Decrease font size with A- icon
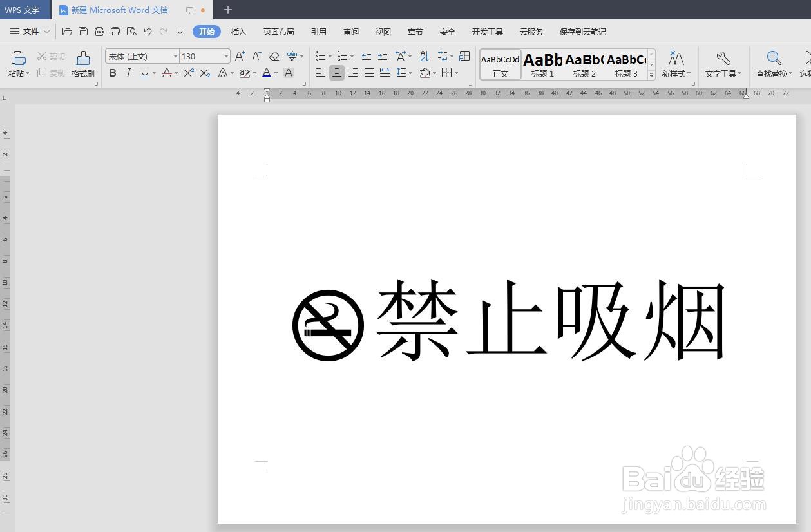The width and height of the screenshot is (811, 532). point(256,56)
